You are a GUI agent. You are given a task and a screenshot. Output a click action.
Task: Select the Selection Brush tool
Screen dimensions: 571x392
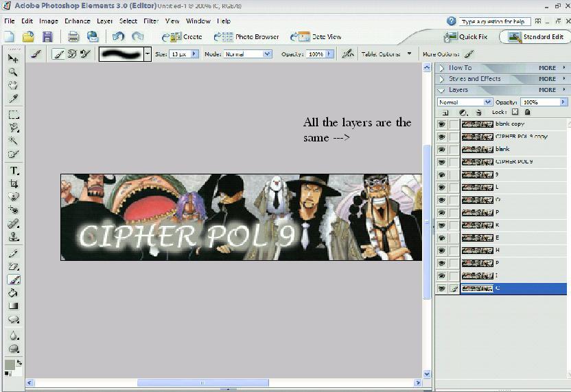[14, 154]
